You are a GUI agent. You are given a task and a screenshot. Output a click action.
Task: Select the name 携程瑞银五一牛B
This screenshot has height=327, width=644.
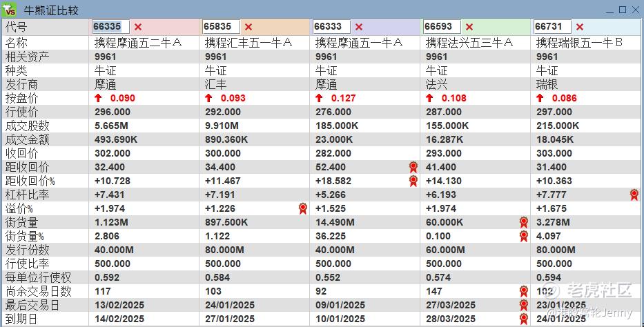[x=580, y=43]
